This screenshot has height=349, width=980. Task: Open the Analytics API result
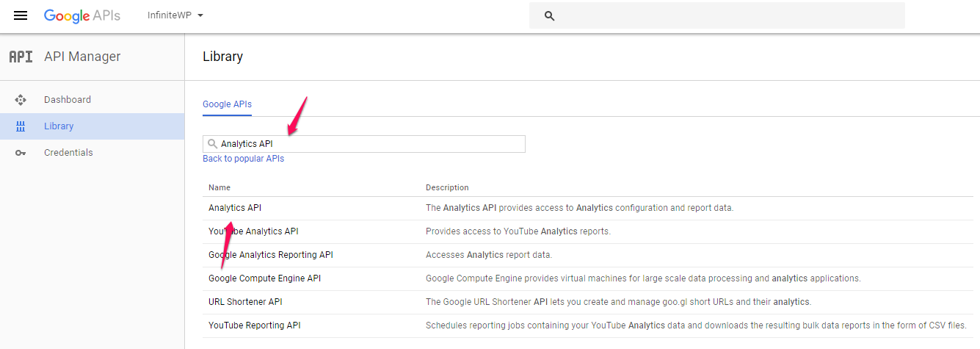point(235,208)
